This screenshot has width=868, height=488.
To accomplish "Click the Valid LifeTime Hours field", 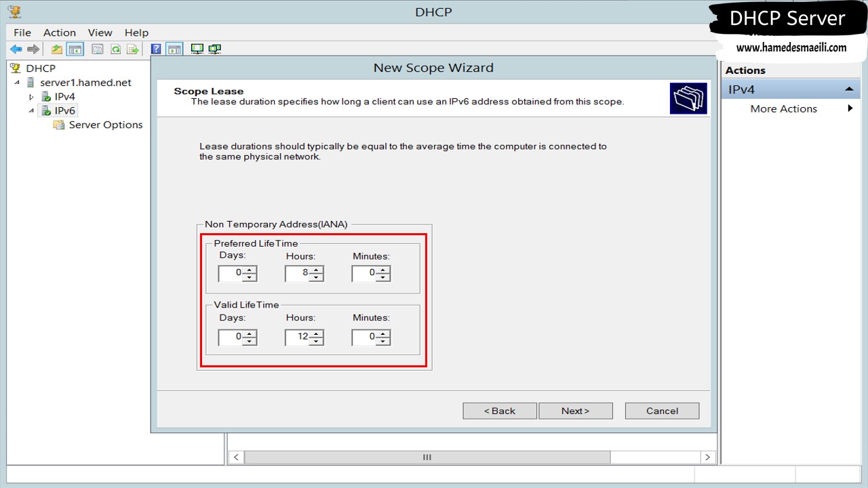I will [297, 336].
